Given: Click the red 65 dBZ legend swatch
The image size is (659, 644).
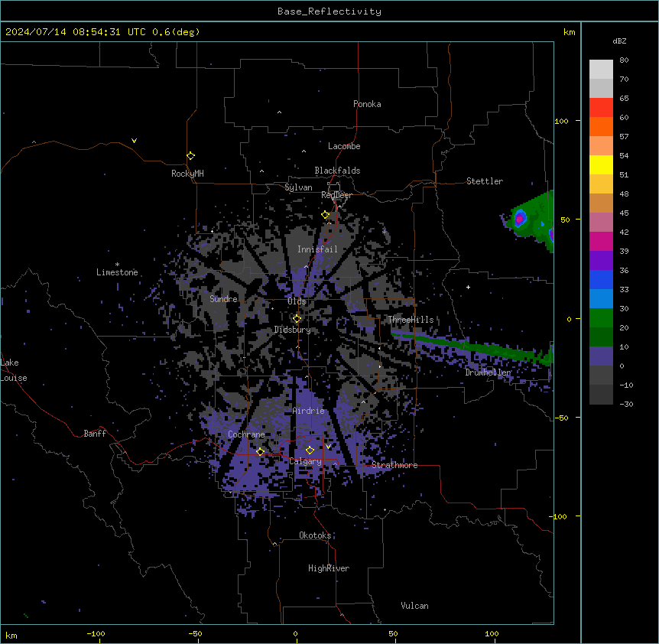Looking at the screenshot, I should tap(601, 107).
